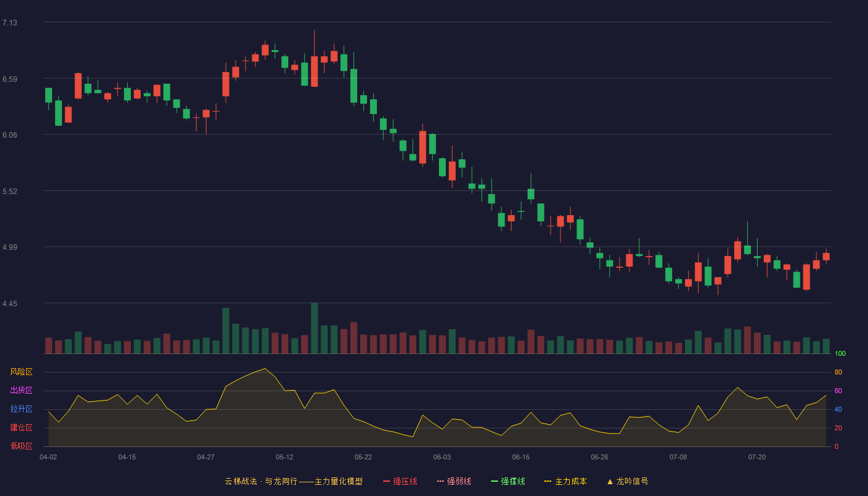868x496 pixels.
Task: Toggle the 强压线 legend series
Action: pyautogui.click(x=400, y=481)
